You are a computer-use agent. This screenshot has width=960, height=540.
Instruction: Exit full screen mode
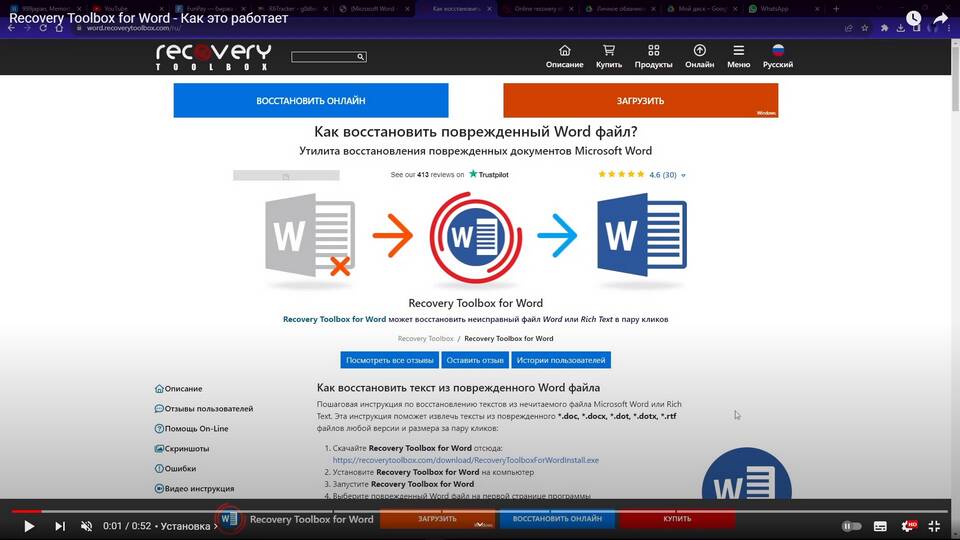point(935,526)
